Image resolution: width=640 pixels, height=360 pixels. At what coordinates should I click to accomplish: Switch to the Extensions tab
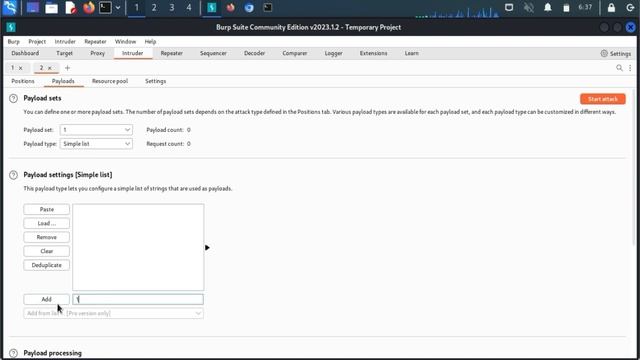point(373,53)
